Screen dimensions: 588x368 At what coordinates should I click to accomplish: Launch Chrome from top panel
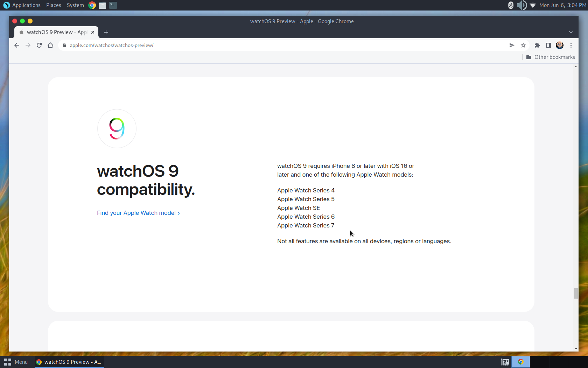coord(92,5)
